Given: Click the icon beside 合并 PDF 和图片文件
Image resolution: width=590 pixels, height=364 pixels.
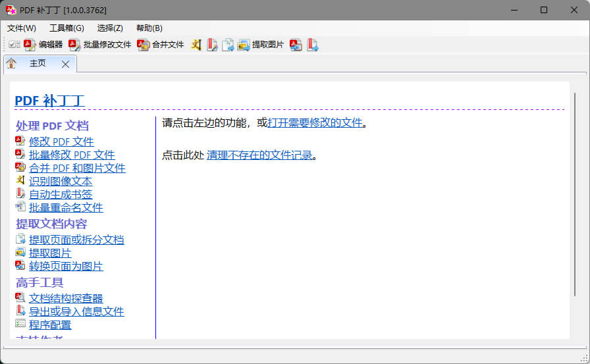Looking at the screenshot, I should coord(20,167).
